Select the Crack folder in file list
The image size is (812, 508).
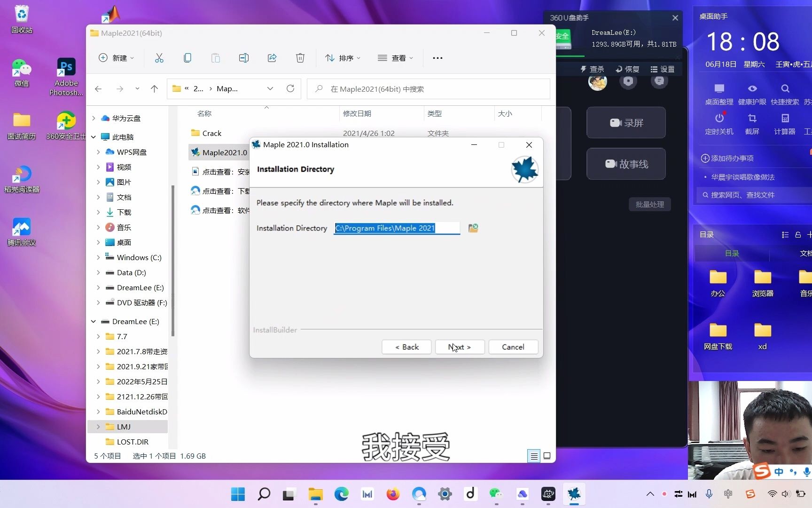[x=211, y=133]
